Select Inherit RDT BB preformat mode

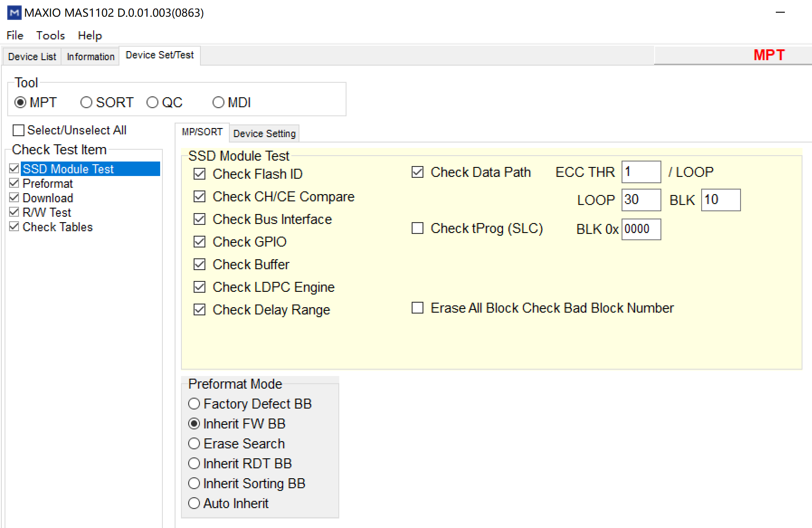(194, 463)
